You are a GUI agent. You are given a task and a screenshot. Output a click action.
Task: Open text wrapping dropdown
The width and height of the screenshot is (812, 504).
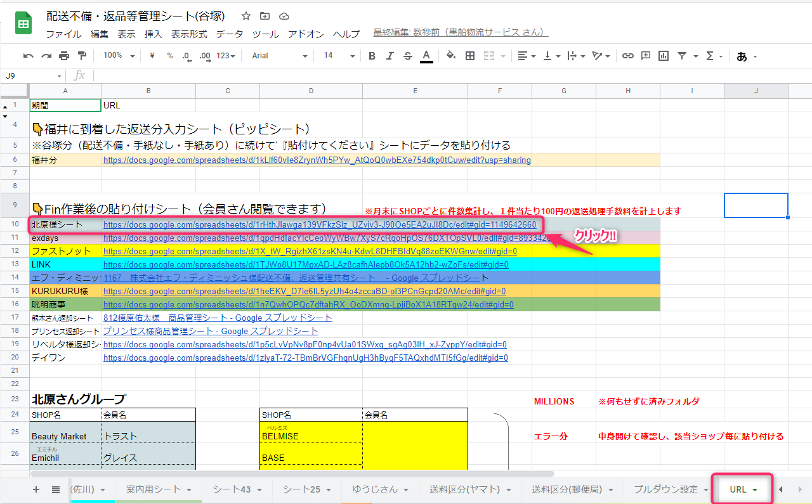pyautogui.click(x=575, y=56)
